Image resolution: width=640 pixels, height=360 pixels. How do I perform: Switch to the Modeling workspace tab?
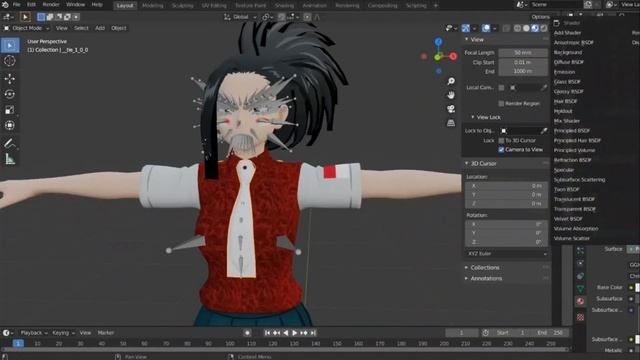point(153,6)
